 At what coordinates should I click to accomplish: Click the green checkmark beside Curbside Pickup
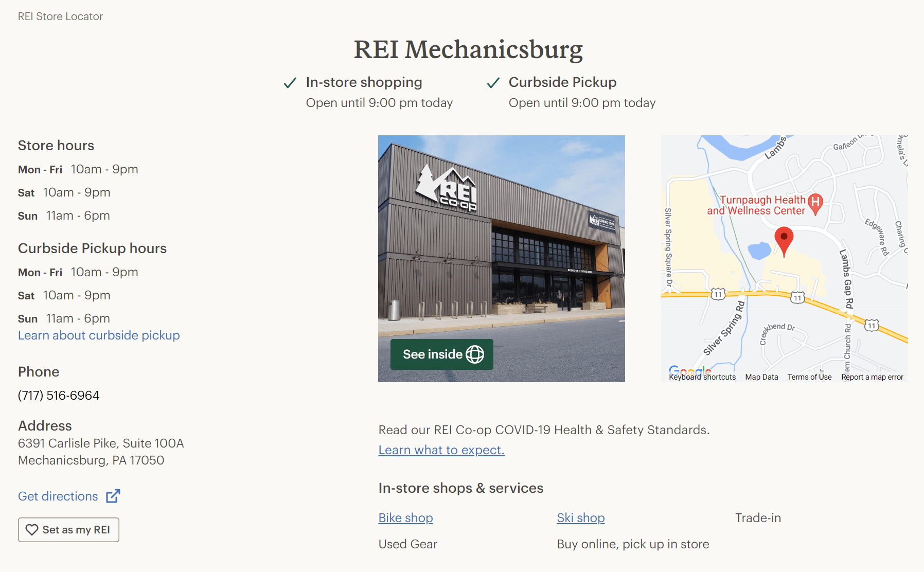point(493,82)
